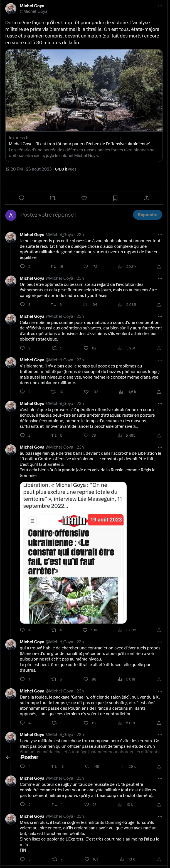Share the main tweet via the share icon
Viewport: 170px width, 868px height.
[147, 198]
